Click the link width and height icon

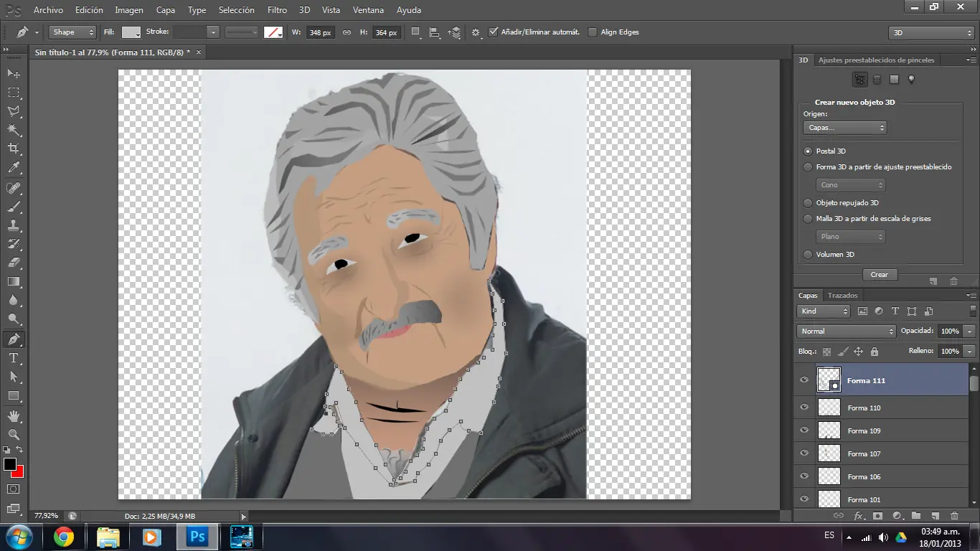(347, 32)
